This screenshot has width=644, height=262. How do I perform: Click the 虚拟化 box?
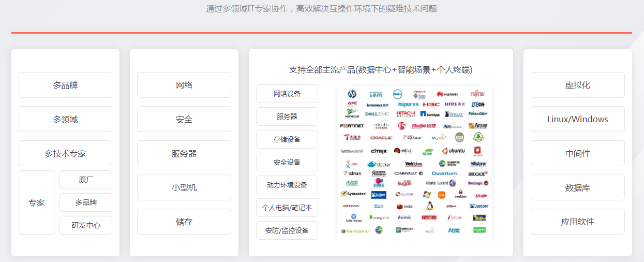(578, 85)
